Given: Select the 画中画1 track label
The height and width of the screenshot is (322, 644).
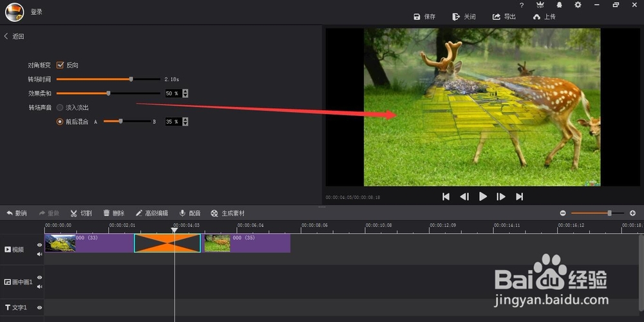Looking at the screenshot, I should [18, 282].
